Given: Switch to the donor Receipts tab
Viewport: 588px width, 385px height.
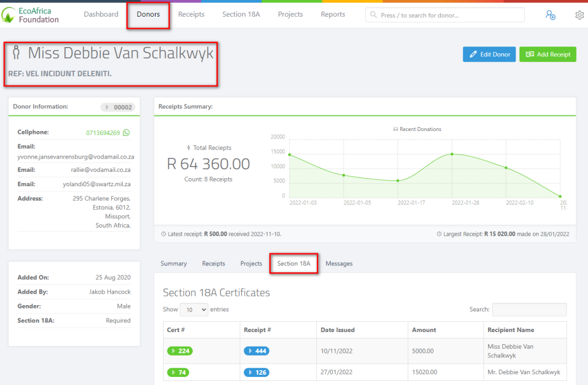Looking at the screenshot, I should 214,263.
